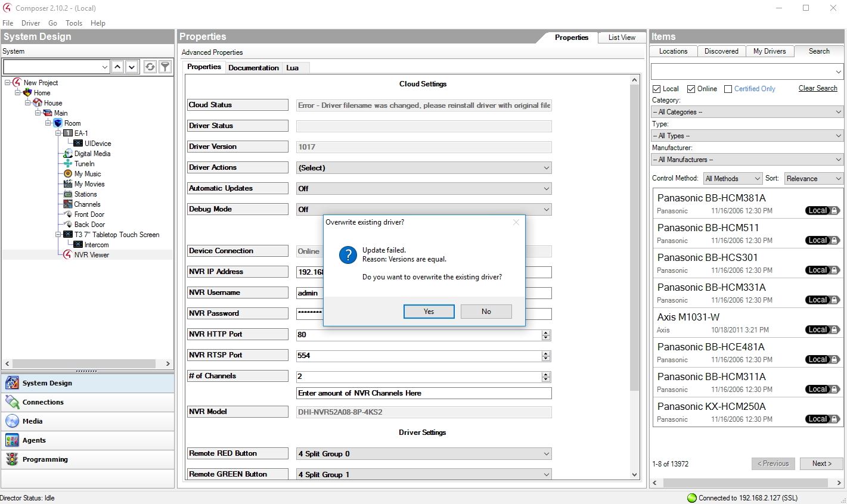
Task: Open the All Types dropdown
Action: (x=747, y=136)
